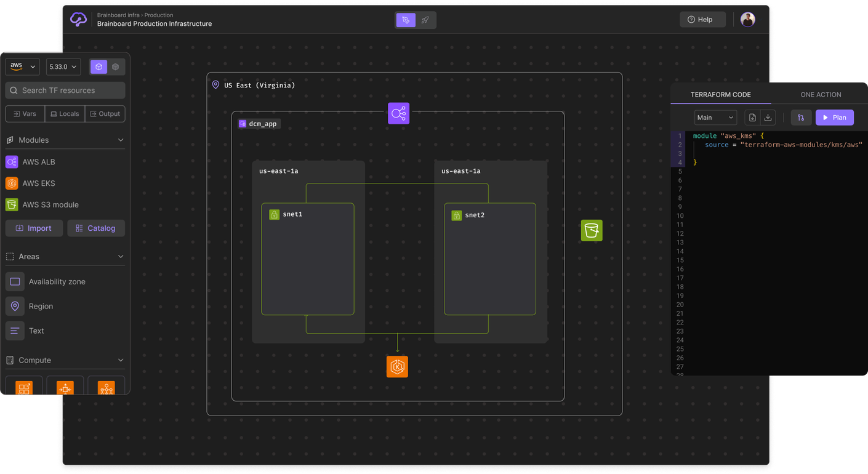Enable the grey cube view toggle
This screenshot has height=474, width=868.
click(116, 66)
